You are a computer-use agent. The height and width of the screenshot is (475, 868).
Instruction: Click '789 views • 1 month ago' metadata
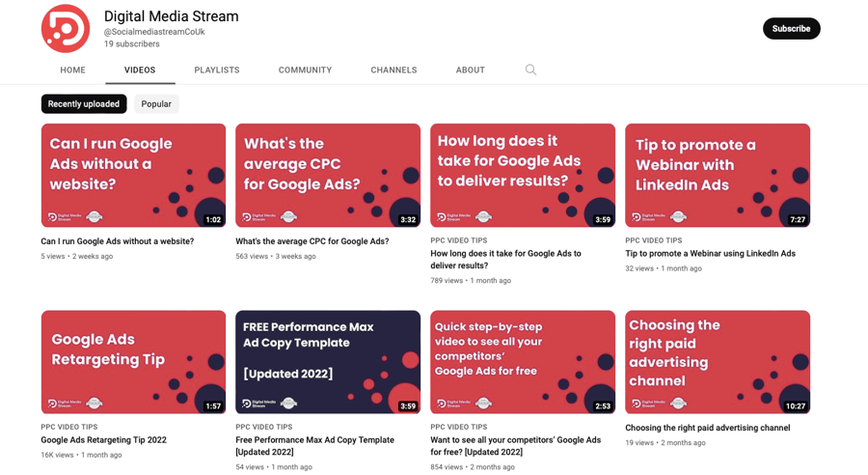[471, 280]
